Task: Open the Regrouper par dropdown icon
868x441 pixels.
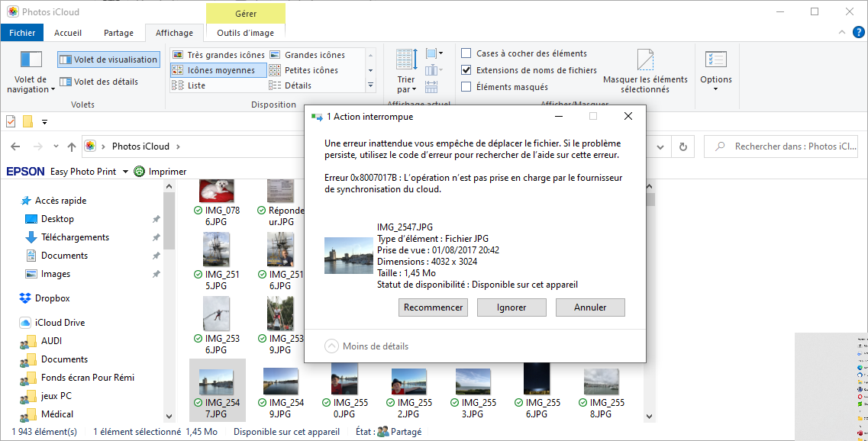Action: coord(434,53)
